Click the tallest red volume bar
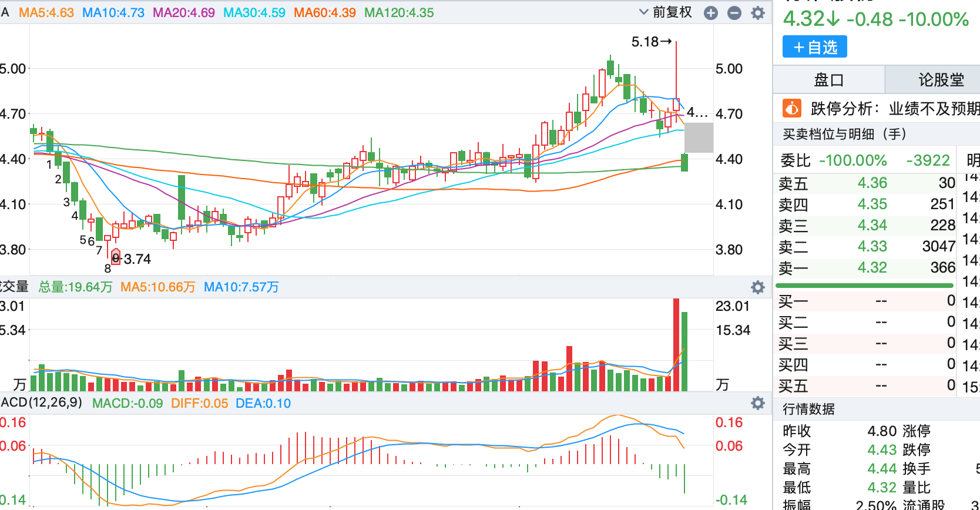 point(676,345)
